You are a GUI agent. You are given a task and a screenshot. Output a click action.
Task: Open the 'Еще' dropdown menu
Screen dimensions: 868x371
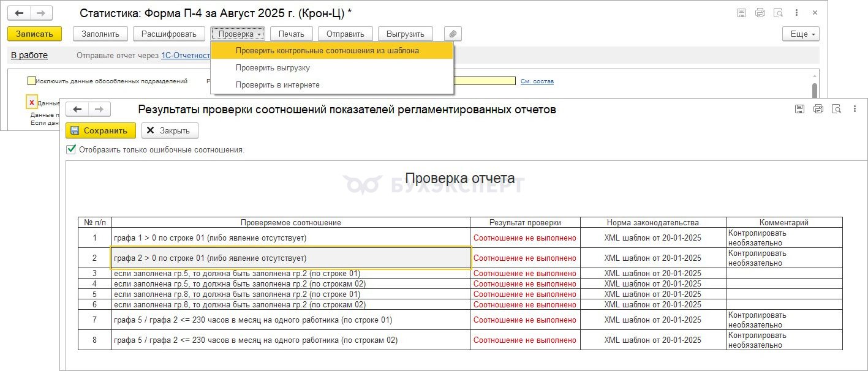coord(801,34)
